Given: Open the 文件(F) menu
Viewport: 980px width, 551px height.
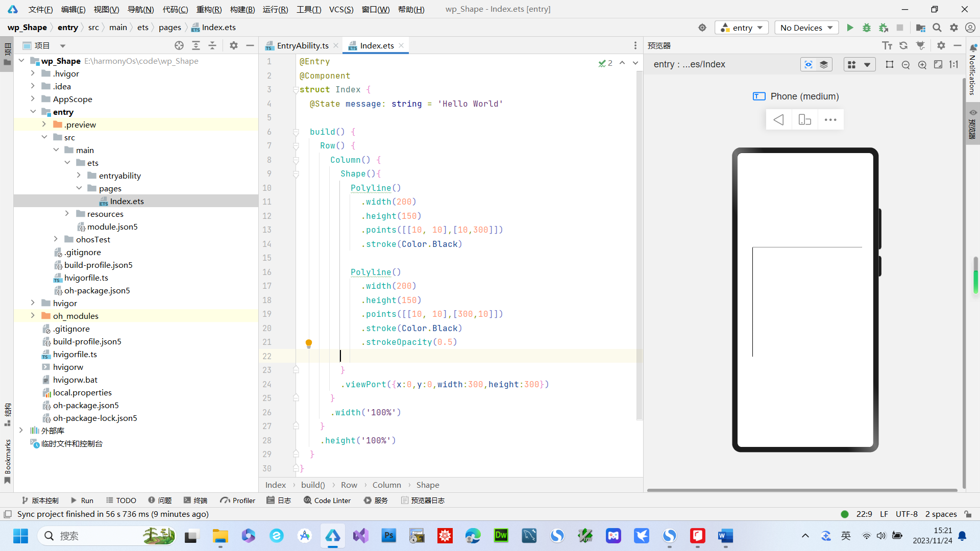Looking at the screenshot, I should (41, 9).
